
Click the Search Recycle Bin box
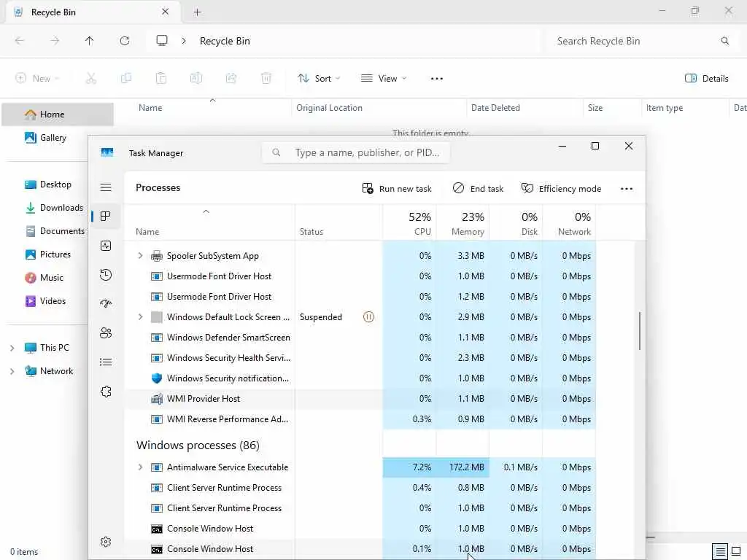[x=640, y=41]
